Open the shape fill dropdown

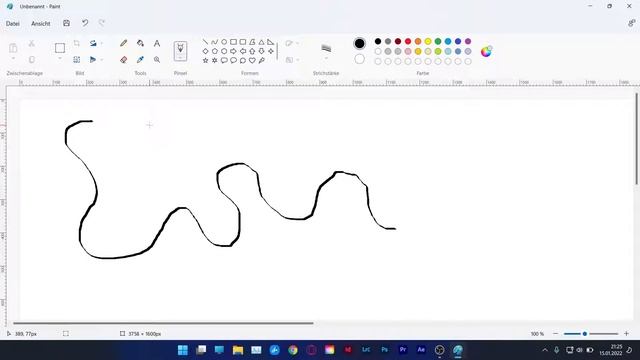click(298, 60)
